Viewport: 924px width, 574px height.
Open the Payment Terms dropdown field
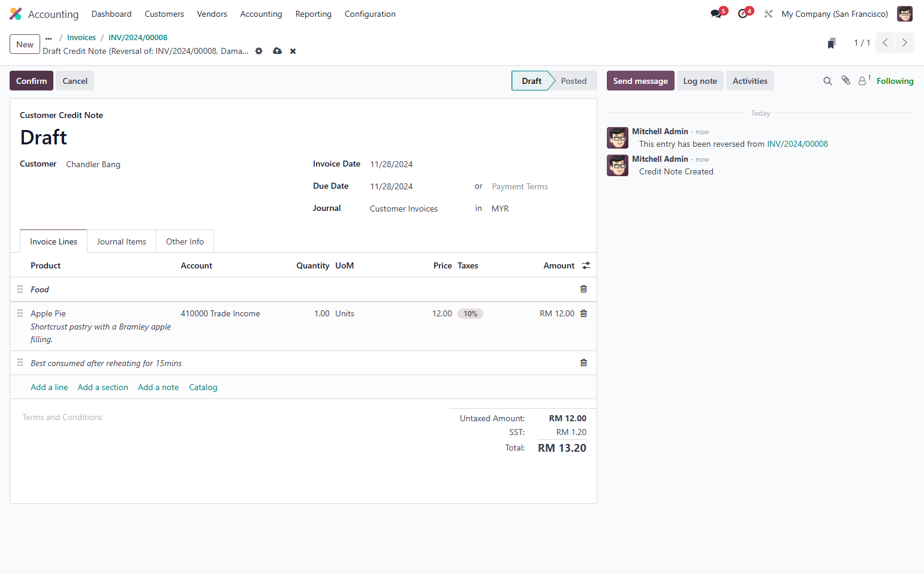(x=538, y=186)
